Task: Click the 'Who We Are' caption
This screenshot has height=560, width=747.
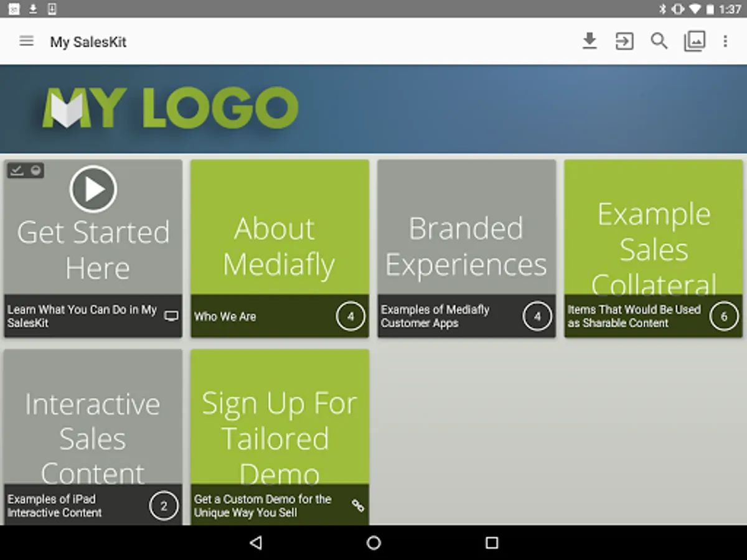Action: [225, 316]
